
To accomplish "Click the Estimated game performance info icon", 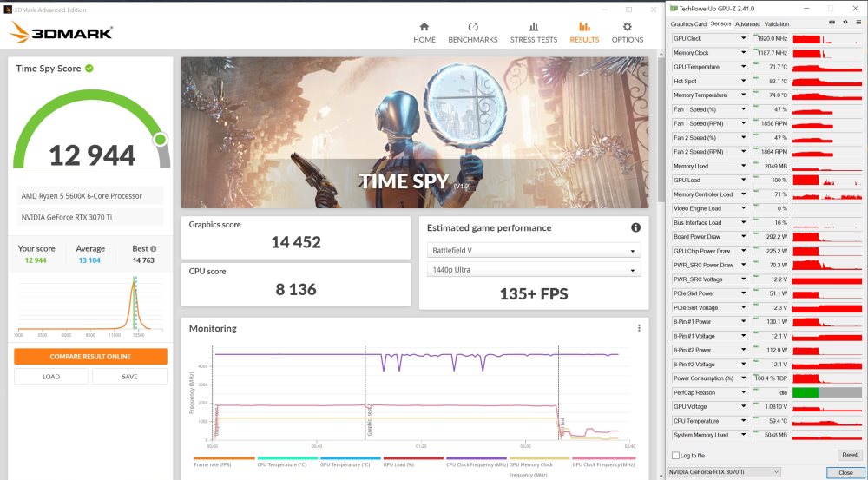I will pos(635,227).
